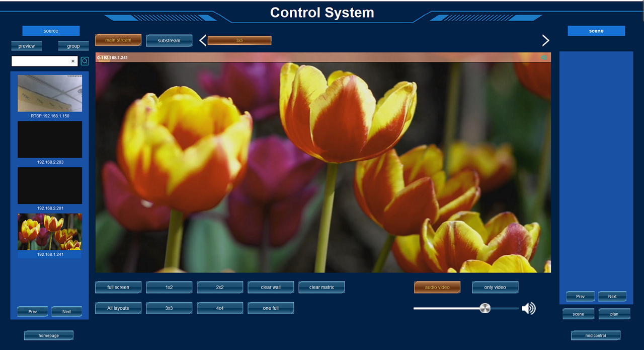The width and height of the screenshot is (644, 350).
Task: Click the small green speaker icon on video
Action: [x=544, y=57]
